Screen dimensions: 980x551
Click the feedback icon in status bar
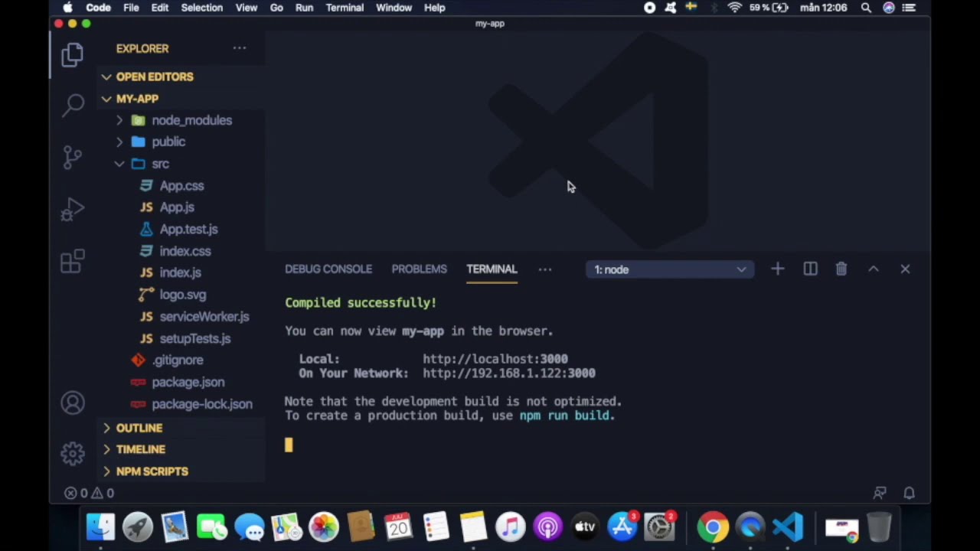click(880, 494)
